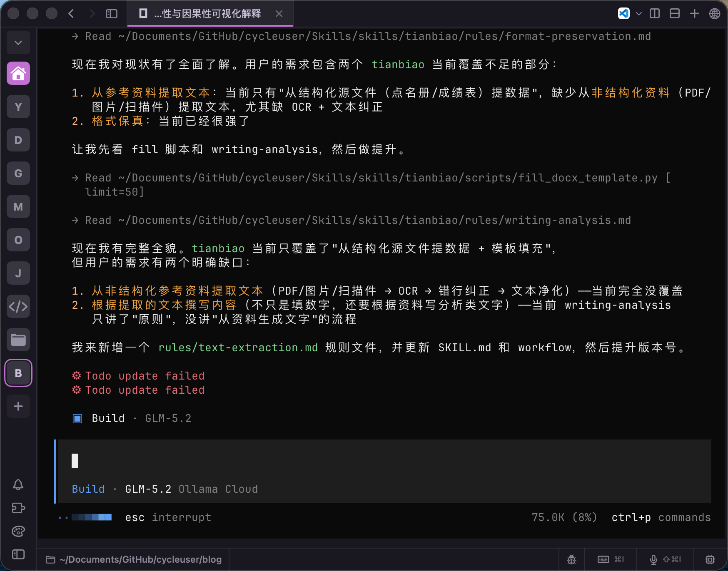Open the theme palette icon
The width and height of the screenshot is (728, 571).
coord(18,531)
